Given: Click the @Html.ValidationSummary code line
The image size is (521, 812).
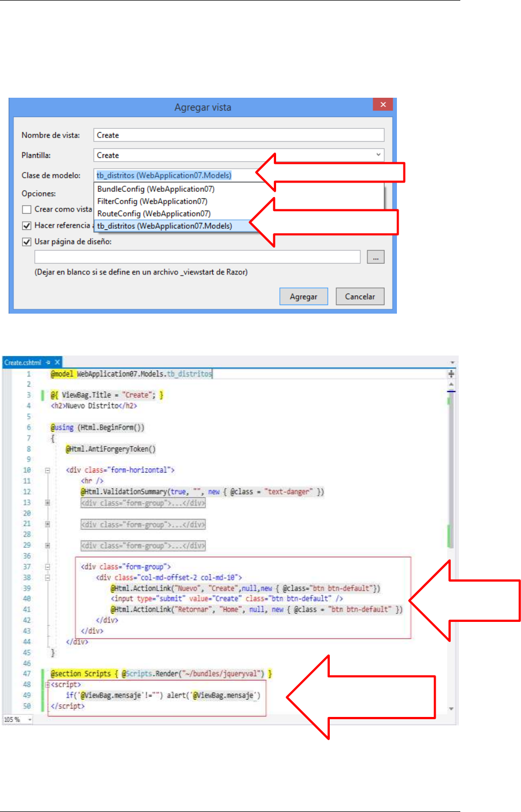Looking at the screenshot, I should (202, 491).
